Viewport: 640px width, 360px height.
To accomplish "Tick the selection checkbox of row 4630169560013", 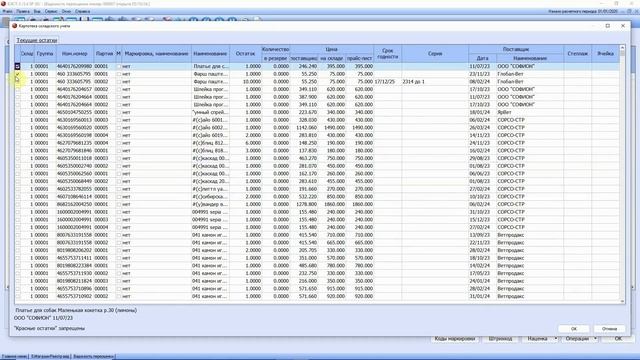I will tap(18, 120).
